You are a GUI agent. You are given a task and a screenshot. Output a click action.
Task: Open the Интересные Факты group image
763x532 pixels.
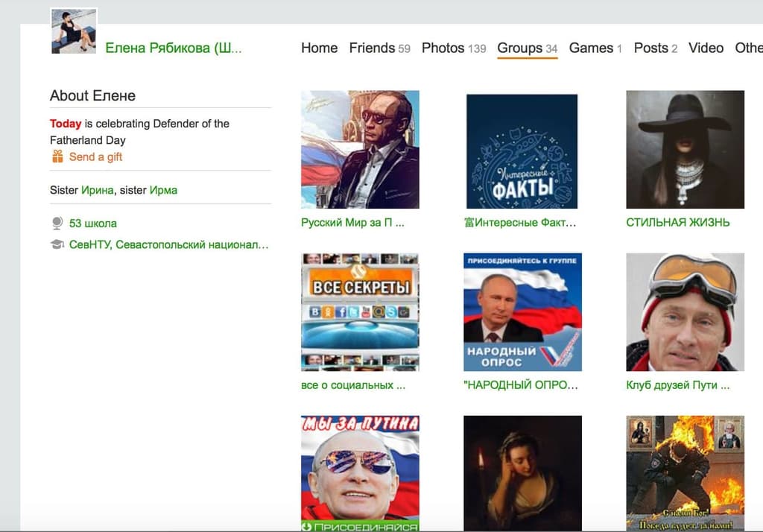(x=522, y=151)
